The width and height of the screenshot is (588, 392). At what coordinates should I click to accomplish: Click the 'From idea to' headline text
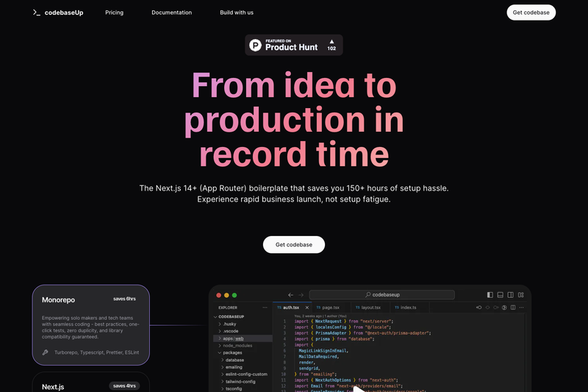294,85
